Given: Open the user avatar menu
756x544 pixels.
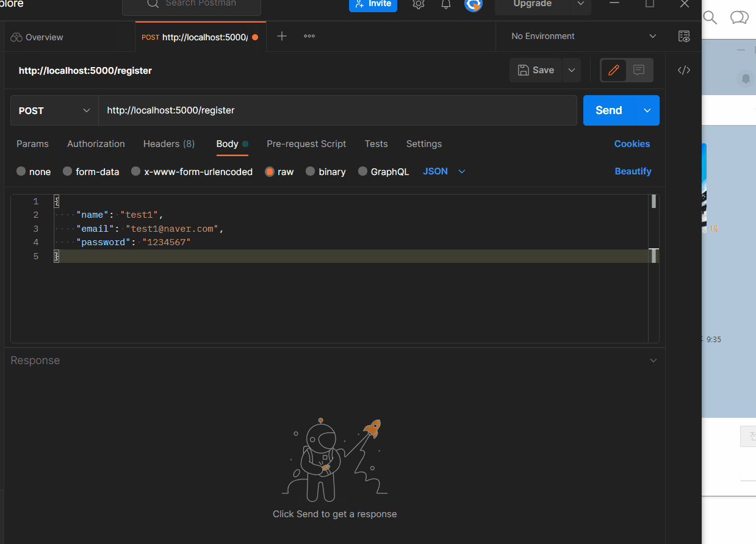Looking at the screenshot, I should tap(473, 5).
